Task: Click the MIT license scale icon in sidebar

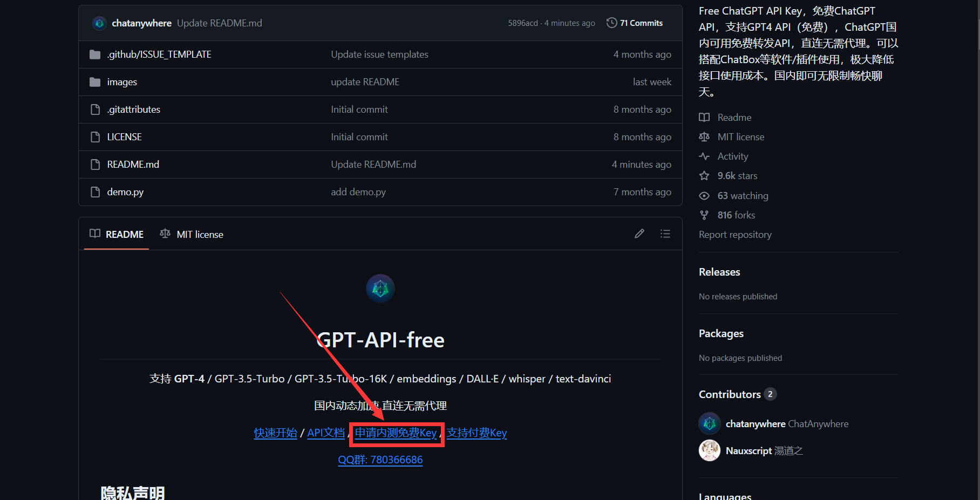Action: [x=704, y=137]
